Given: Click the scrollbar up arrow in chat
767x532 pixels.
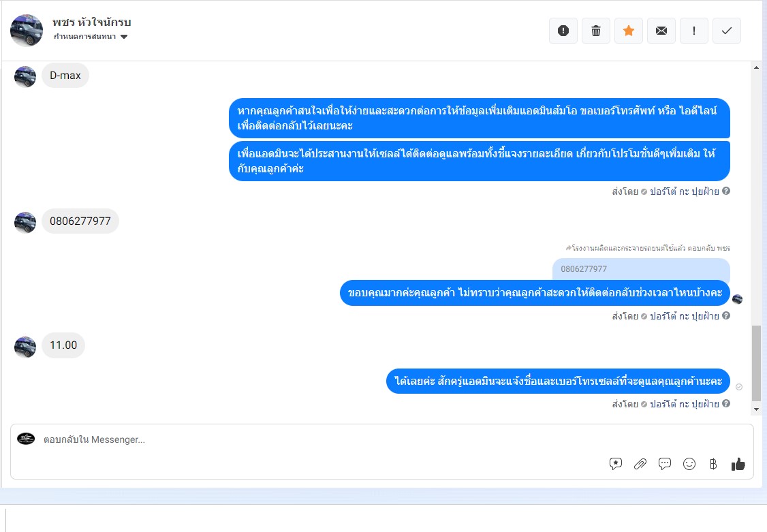Looking at the screenshot, I should (x=756, y=67).
